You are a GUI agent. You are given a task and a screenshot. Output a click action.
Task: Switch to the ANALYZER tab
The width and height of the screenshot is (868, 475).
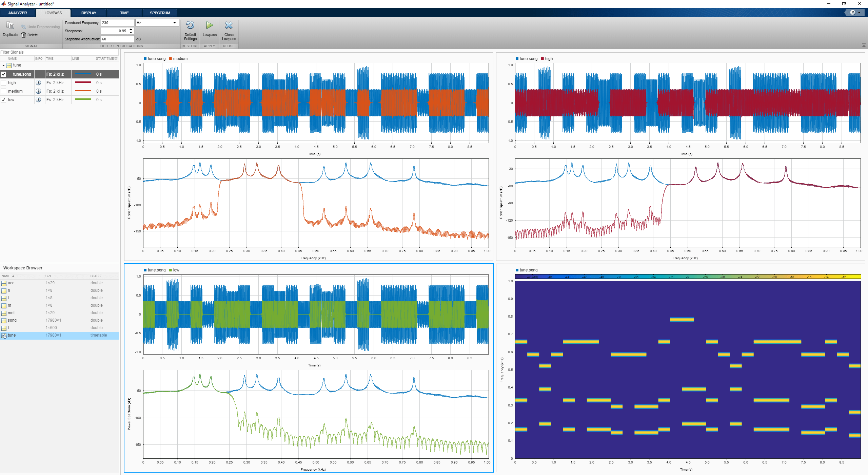coord(18,13)
